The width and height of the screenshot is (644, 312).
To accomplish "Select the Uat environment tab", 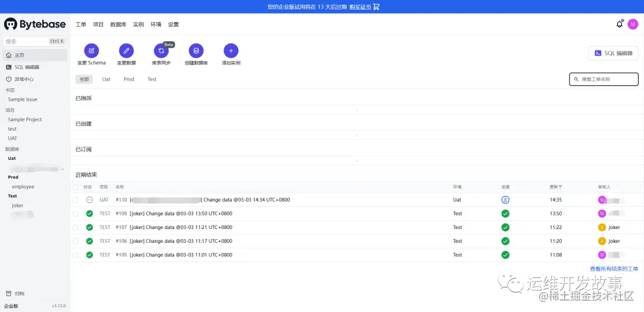I will tap(106, 79).
